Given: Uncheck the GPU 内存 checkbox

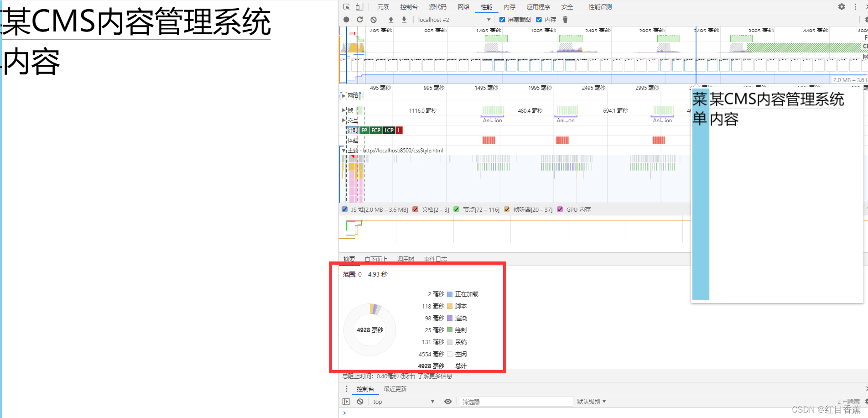Looking at the screenshot, I should 560,209.
